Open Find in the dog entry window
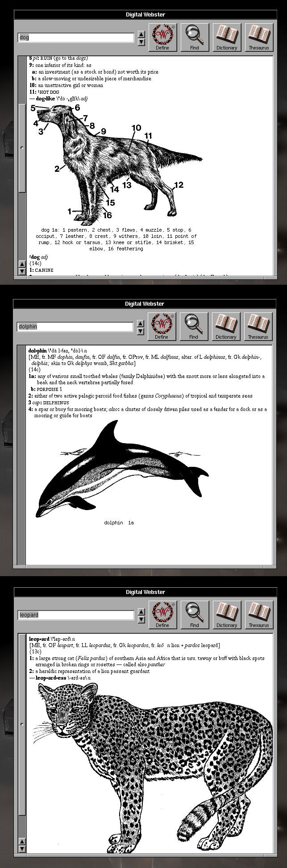The image size is (287, 868). click(195, 37)
